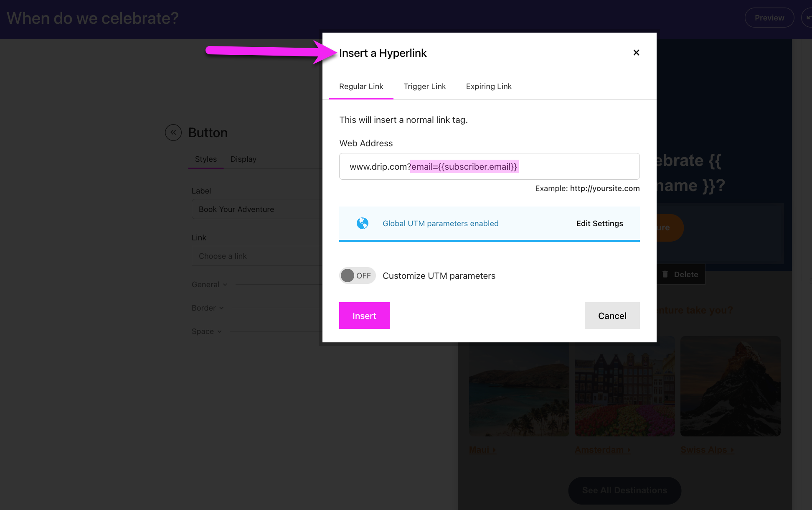Viewport: 812px width, 510px height.
Task: Click inside the Web Address field
Action: tap(489, 166)
